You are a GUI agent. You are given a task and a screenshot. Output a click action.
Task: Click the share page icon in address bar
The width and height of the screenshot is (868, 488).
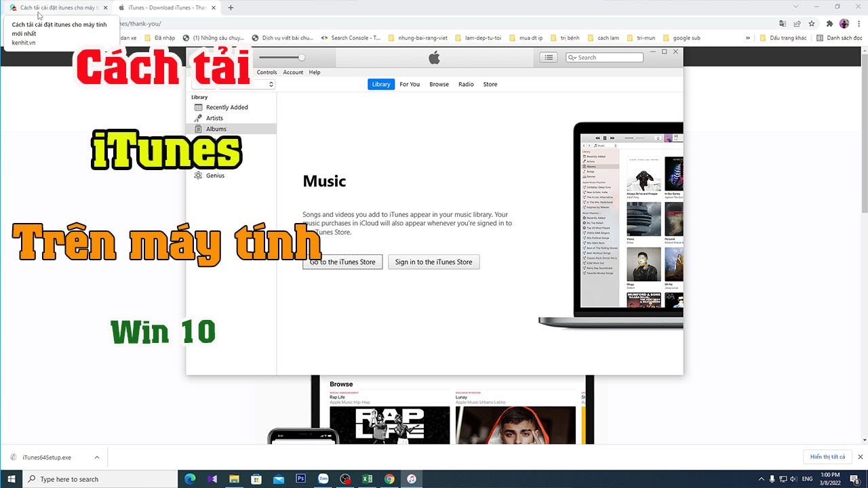(797, 23)
